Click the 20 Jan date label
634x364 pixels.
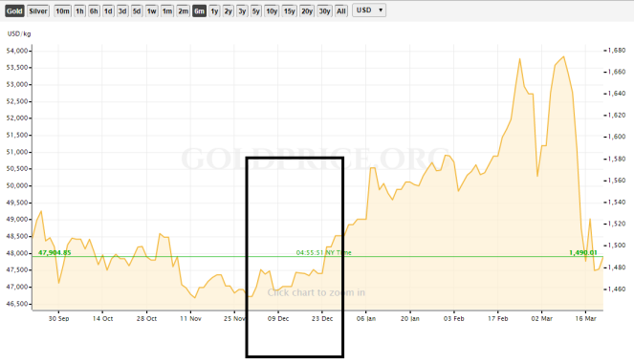tap(410, 318)
